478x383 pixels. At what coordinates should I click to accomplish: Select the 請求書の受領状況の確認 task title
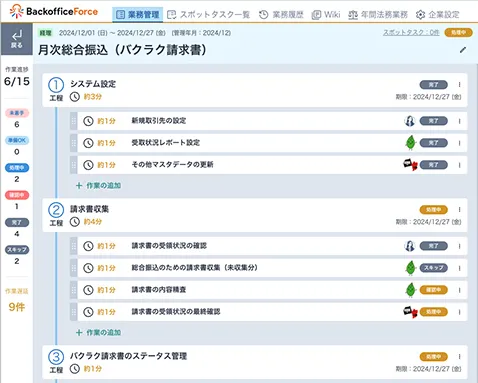coord(169,246)
